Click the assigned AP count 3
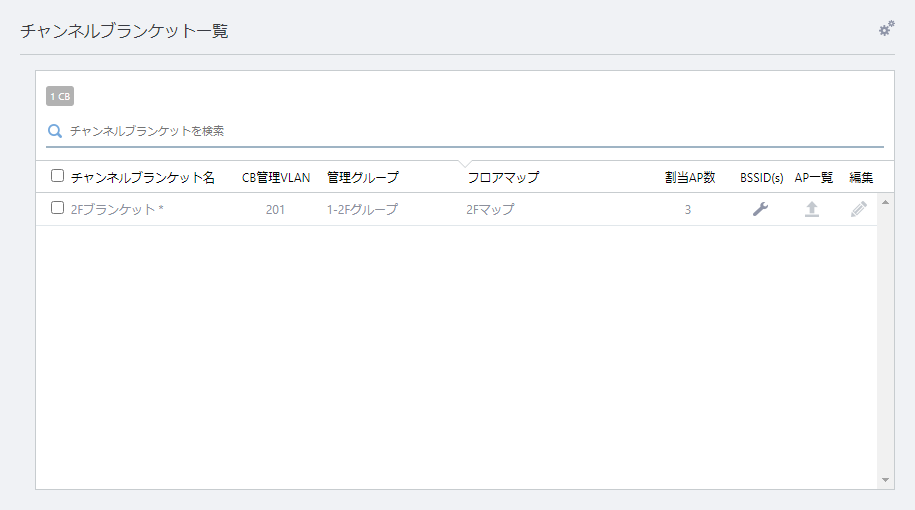Viewport: 915px width, 510px height. (688, 209)
